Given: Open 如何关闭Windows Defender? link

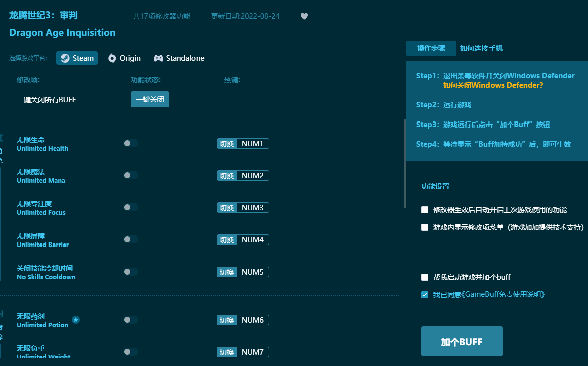Looking at the screenshot, I should click(x=493, y=85).
